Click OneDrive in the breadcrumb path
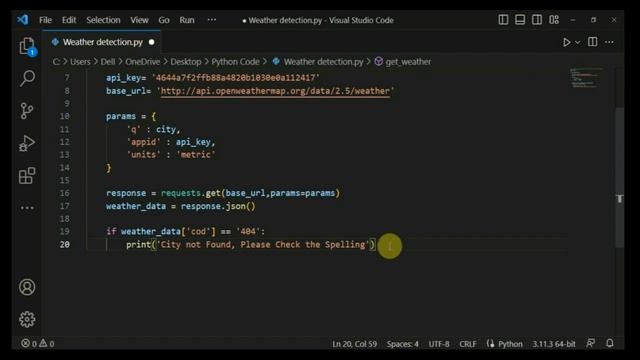Image resolution: width=640 pixels, height=360 pixels. [x=142, y=62]
